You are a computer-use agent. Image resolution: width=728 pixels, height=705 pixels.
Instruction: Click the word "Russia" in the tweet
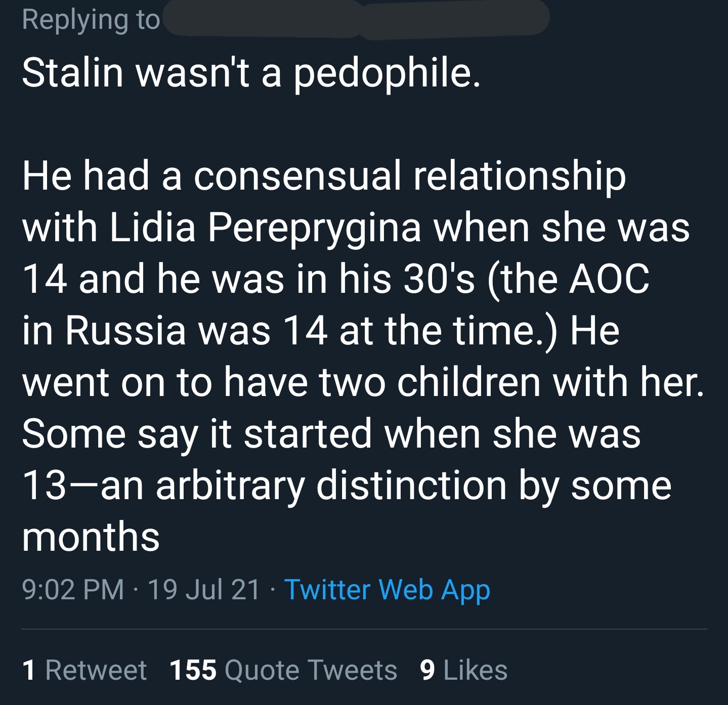(125, 331)
